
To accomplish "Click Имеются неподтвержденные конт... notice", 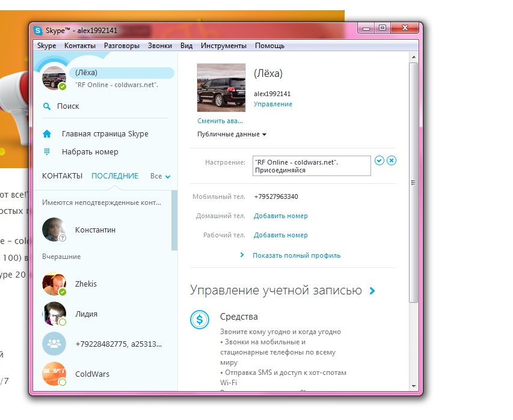I will click(102, 202).
